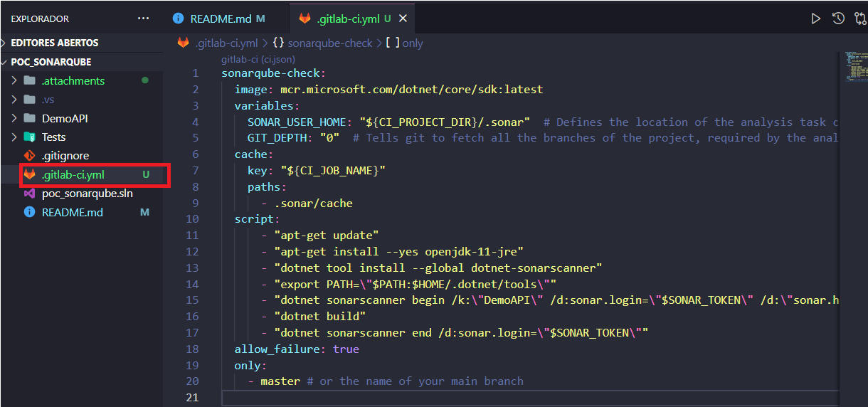Click sonarqube-check breadcrumb segment
868x407 pixels.
pyautogui.click(x=330, y=43)
